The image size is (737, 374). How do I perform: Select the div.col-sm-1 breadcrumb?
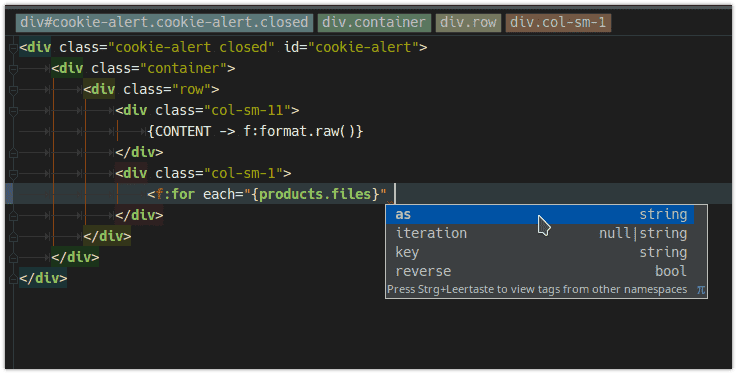558,23
